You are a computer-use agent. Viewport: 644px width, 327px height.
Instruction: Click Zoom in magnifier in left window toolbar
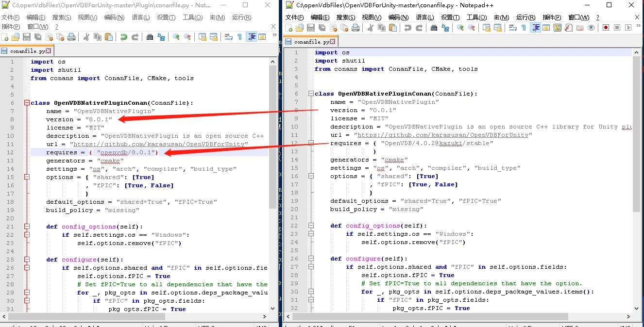pos(176,37)
